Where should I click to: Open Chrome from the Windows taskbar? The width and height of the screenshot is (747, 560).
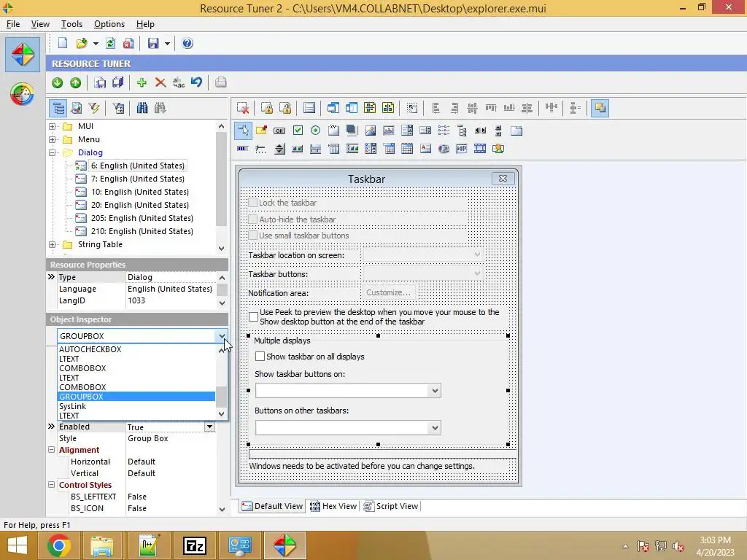pos(58,545)
